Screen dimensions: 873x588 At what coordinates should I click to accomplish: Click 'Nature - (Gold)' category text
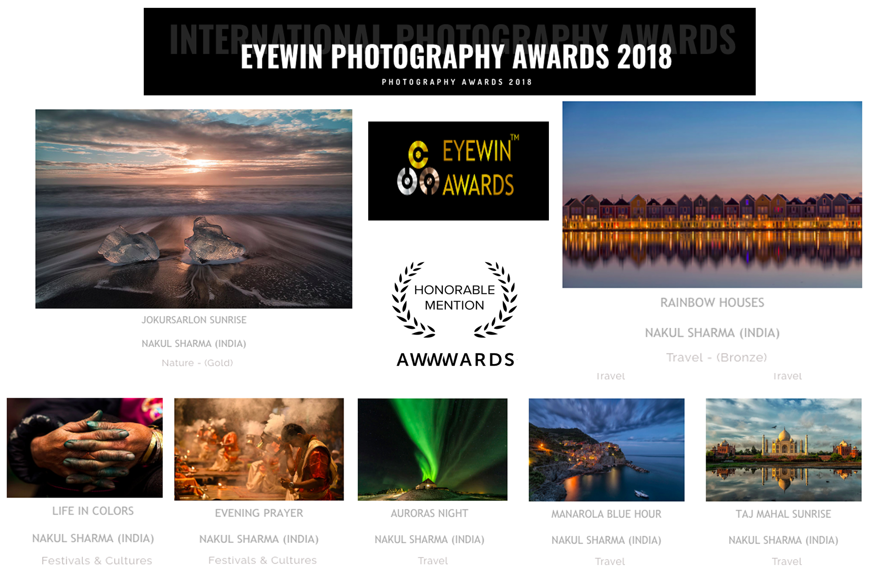coord(197,363)
